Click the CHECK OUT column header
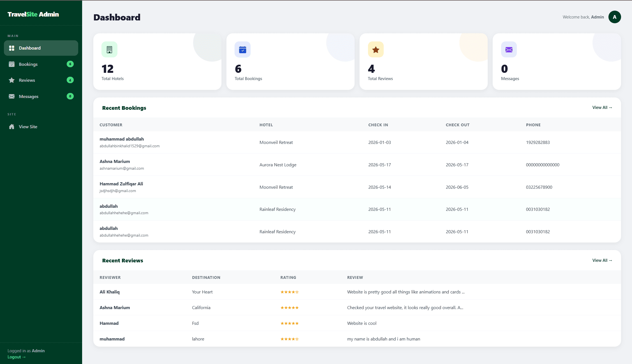This screenshot has height=364, width=632. coord(458,125)
